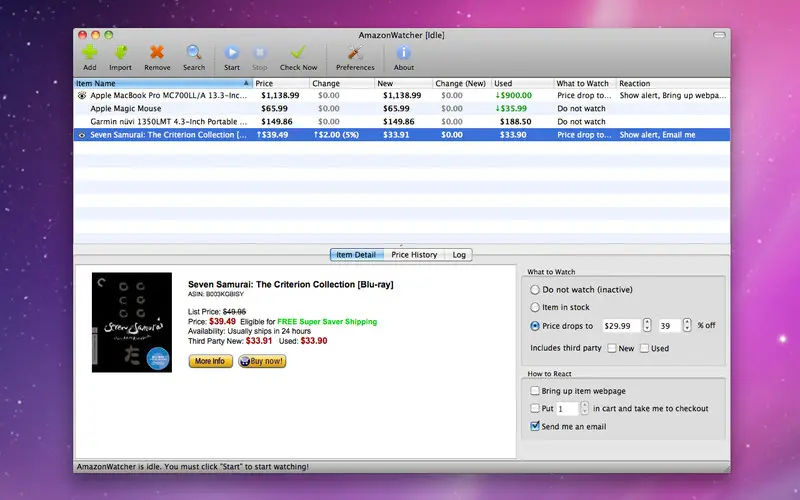
Task: Click the ↓$900.00 used price cell
Action: pos(513,95)
